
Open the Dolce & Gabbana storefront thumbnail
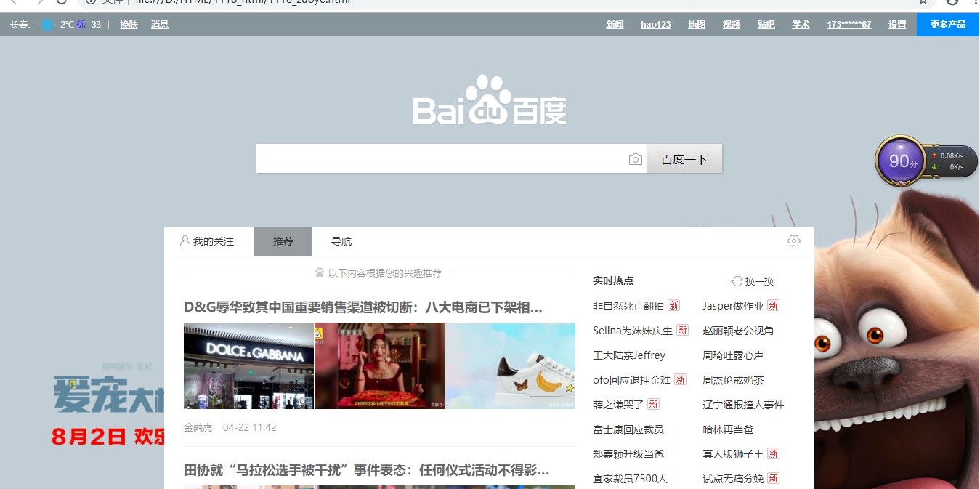[x=248, y=366]
